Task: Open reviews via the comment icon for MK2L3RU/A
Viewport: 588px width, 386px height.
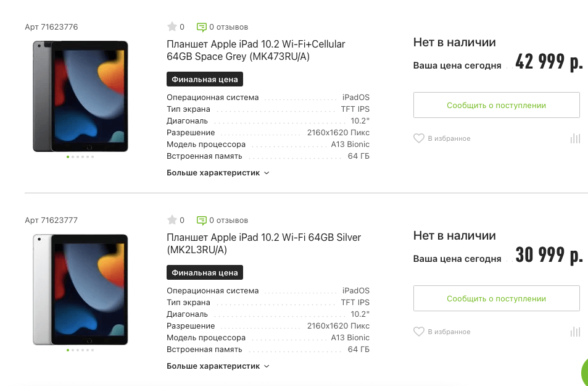Action: 202,220
